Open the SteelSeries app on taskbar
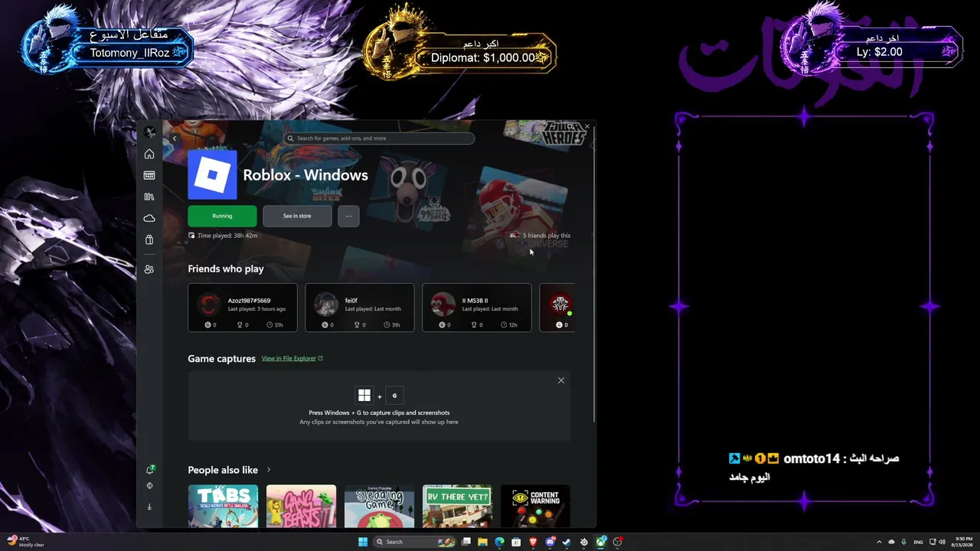Screen dimensions: 980x551 tap(584, 542)
